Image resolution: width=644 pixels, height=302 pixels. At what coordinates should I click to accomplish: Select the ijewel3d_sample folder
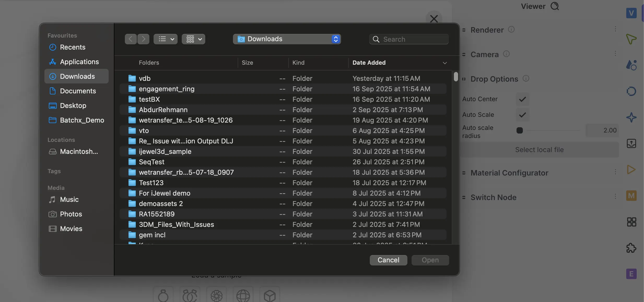283,152
